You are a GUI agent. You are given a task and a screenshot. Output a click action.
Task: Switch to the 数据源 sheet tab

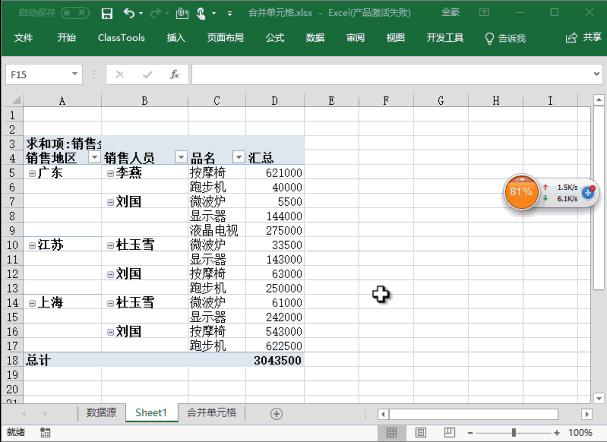coord(101,413)
